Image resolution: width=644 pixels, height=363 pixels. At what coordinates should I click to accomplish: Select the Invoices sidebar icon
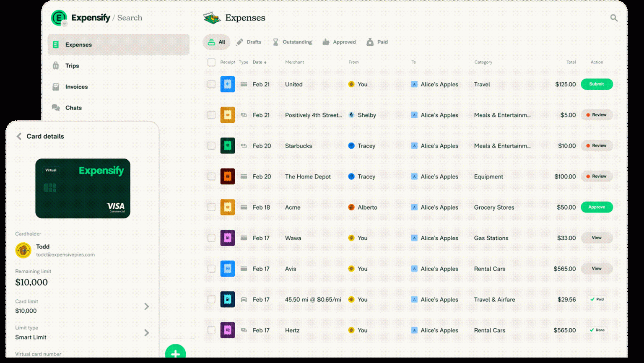(x=56, y=87)
